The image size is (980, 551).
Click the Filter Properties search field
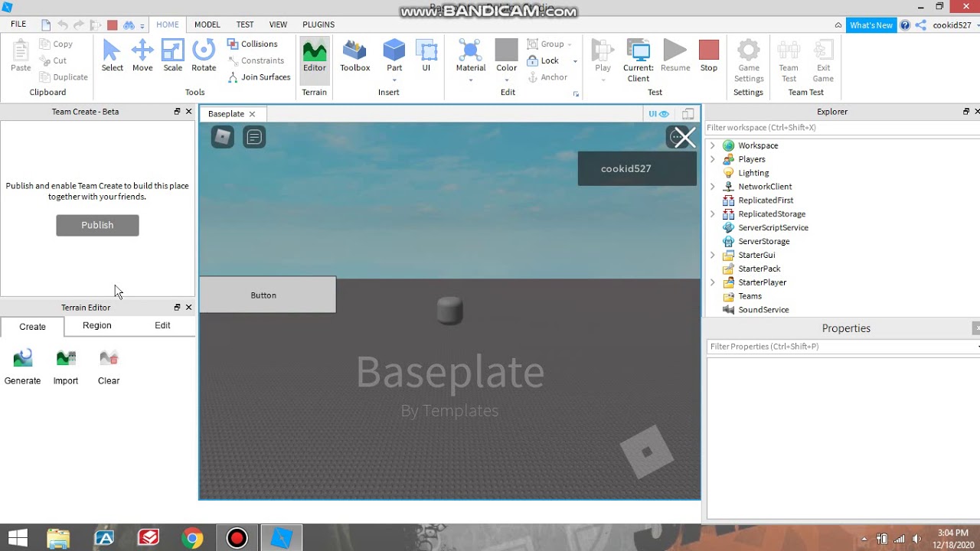(841, 347)
